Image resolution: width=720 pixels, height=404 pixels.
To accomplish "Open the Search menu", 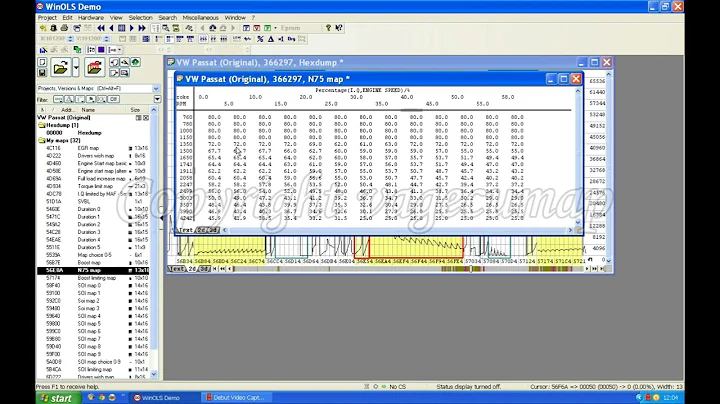I will (x=168, y=17).
